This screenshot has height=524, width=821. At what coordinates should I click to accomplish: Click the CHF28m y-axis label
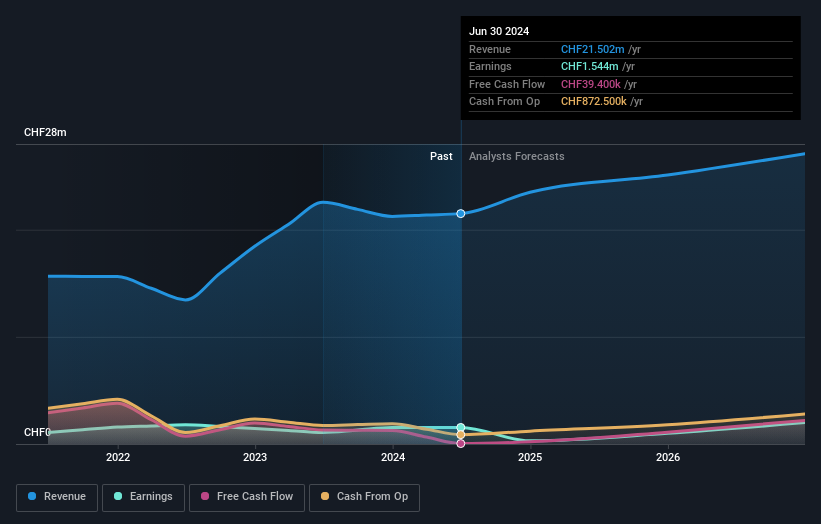click(45, 132)
